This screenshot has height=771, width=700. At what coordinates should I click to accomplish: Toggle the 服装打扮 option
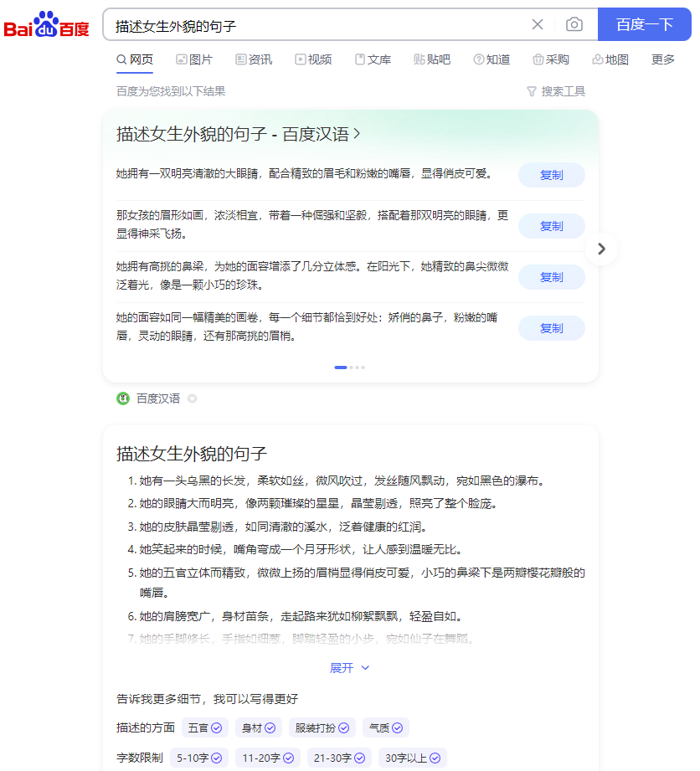pos(322,727)
